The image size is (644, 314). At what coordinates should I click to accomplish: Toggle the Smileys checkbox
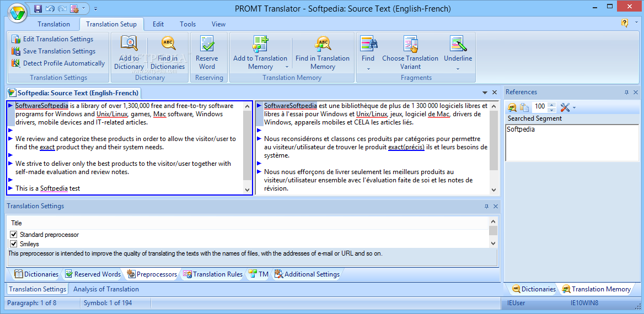coord(14,244)
